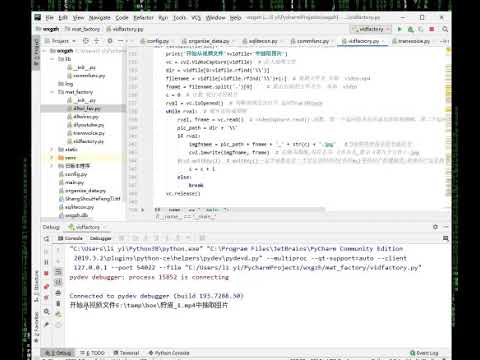Toggle scroll to end in console
Screen dimensions: 480x360
tap(58, 282)
